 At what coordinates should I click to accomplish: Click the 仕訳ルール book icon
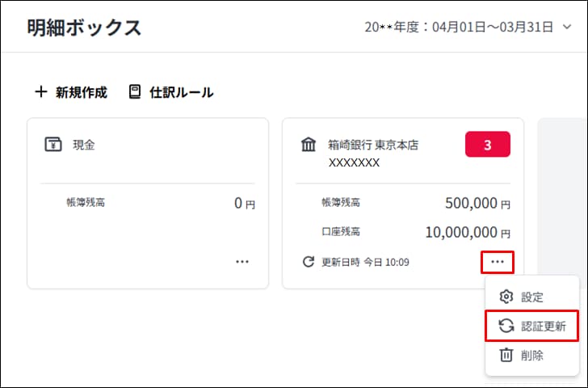[x=135, y=92]
